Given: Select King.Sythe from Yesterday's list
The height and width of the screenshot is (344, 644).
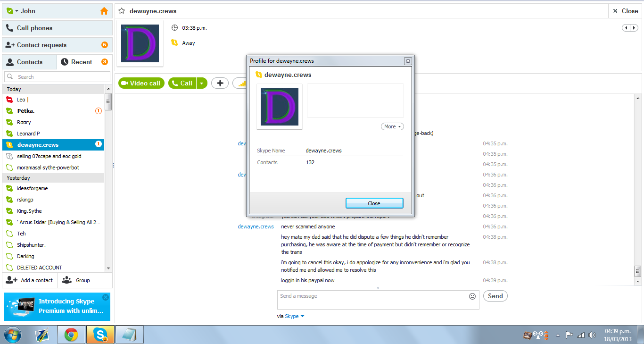Looking at the screenshot, I should [53, 211].
